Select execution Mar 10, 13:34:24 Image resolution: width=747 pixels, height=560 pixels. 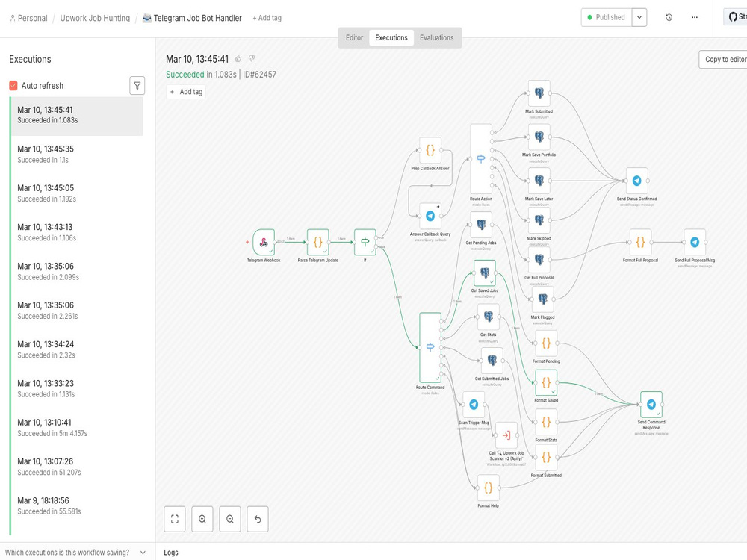(x=76, y=349)
